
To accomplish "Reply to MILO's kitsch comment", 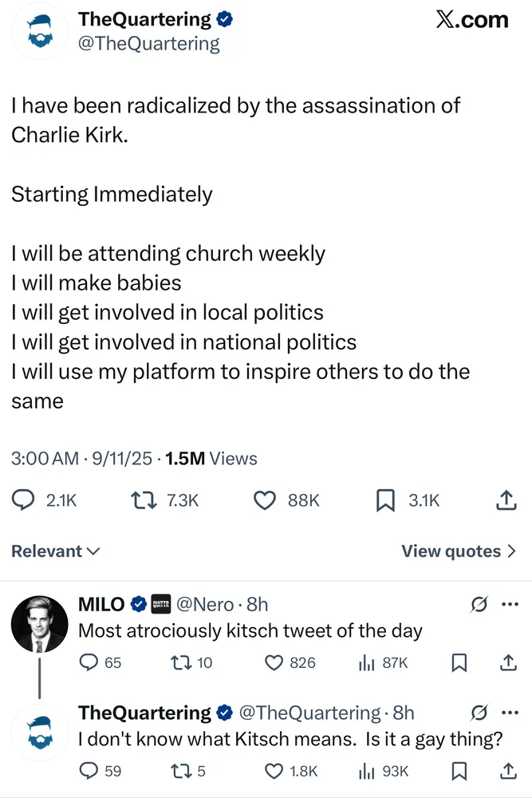I will point(89,662).
